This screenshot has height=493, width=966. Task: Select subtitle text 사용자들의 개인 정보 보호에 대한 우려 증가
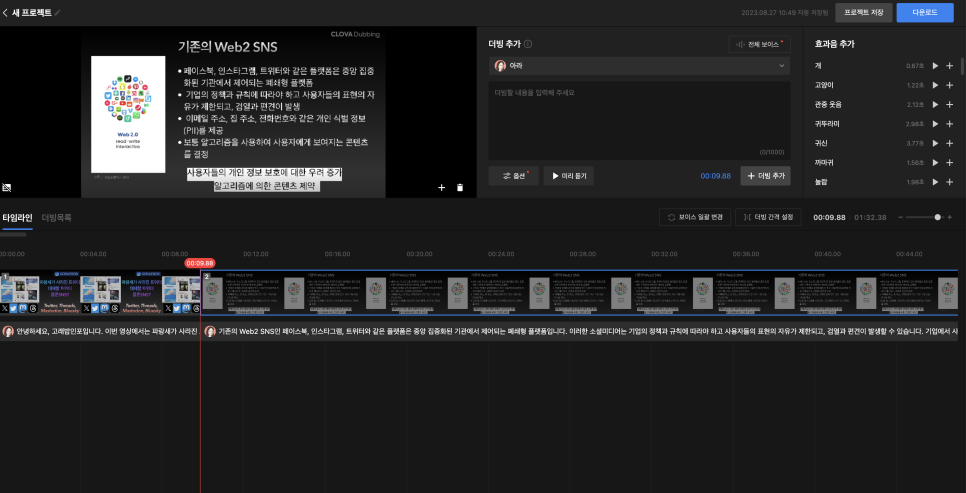(264, 173)
